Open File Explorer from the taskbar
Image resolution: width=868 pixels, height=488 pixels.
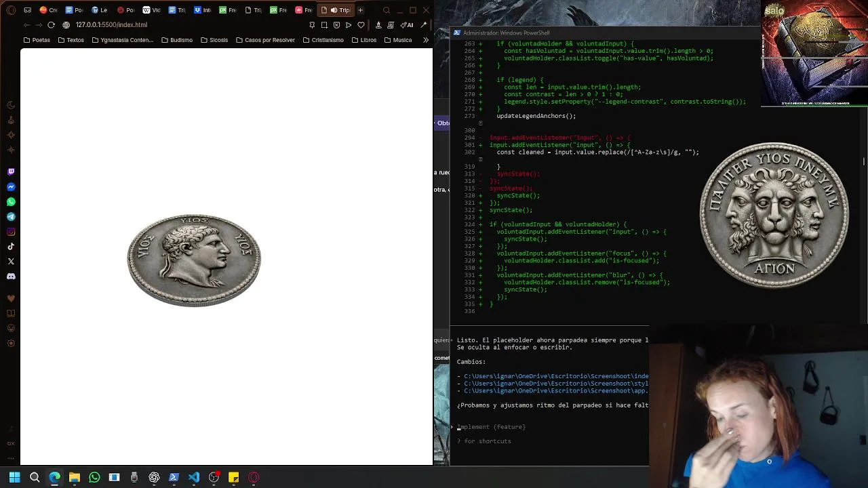75,477
